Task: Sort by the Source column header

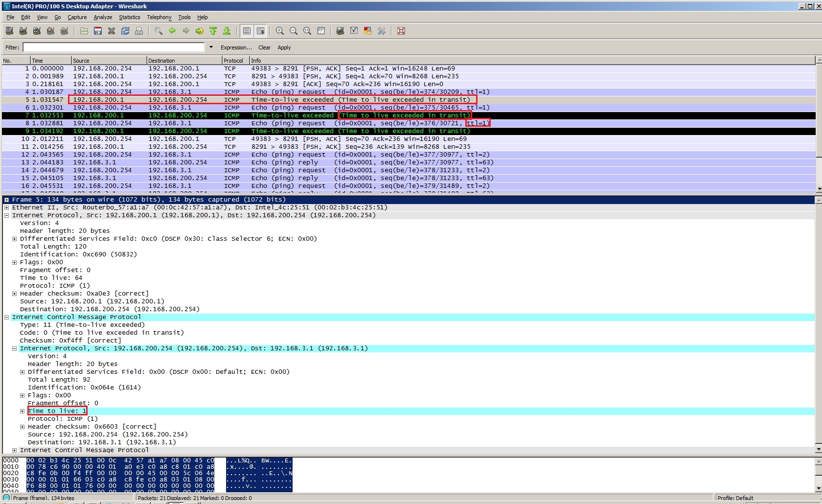Action: (x=109, y=61)
